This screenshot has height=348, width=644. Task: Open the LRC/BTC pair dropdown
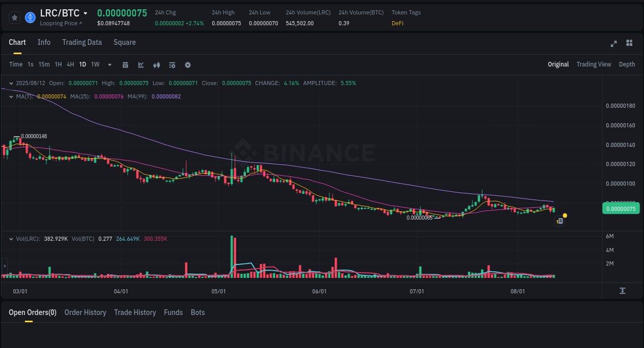point(84,13)
